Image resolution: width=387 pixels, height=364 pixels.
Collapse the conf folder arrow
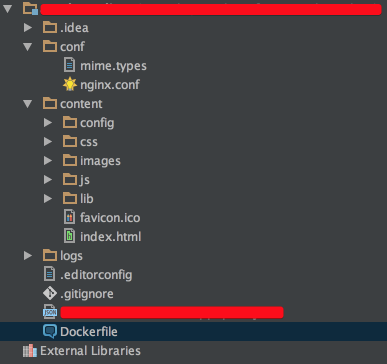(x=28, y=47)
